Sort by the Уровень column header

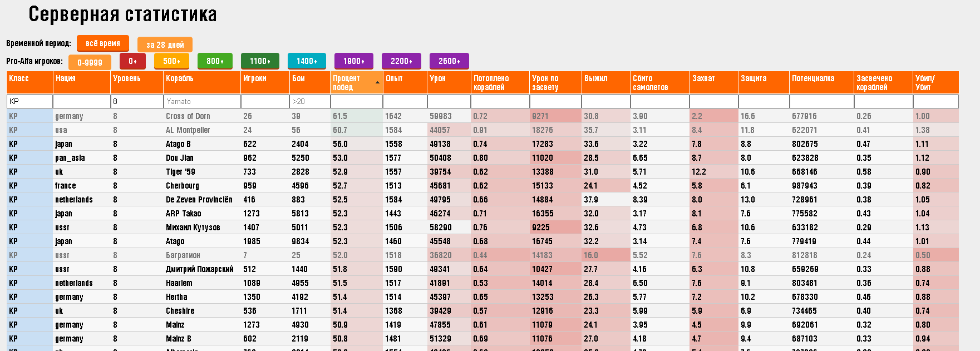tap(137, 82)
